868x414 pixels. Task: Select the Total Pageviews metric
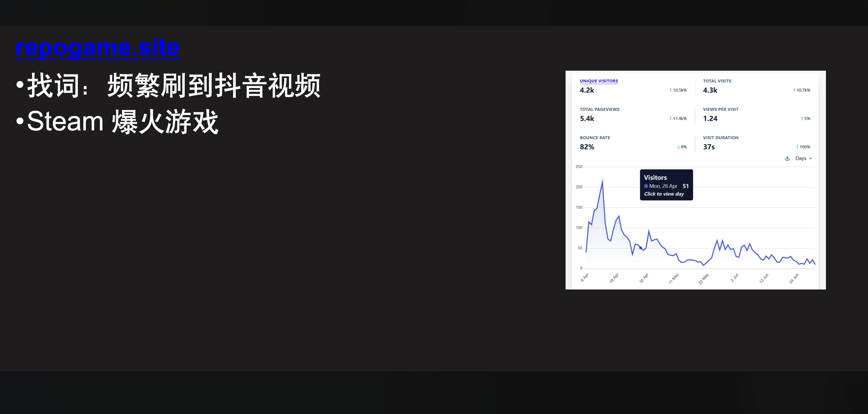coord(600,109)
